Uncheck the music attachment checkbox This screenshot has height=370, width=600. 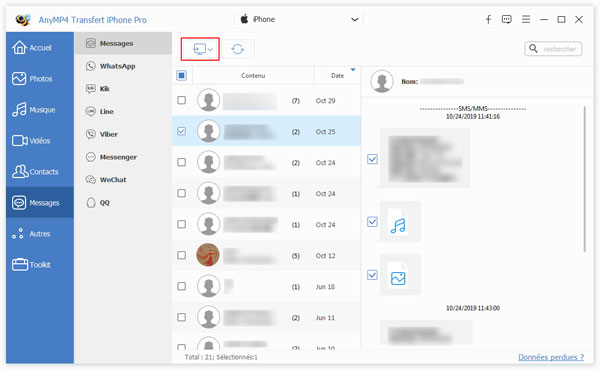tap(372, 222)
